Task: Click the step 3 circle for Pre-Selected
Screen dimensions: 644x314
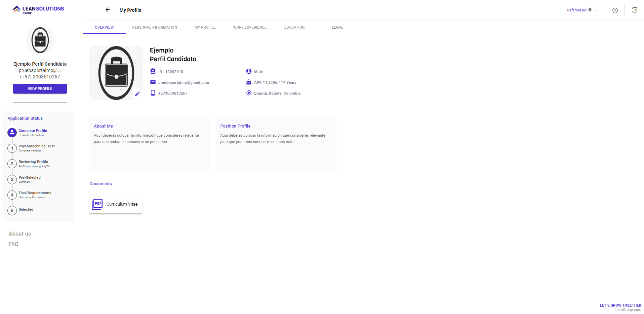Action: 12,179
